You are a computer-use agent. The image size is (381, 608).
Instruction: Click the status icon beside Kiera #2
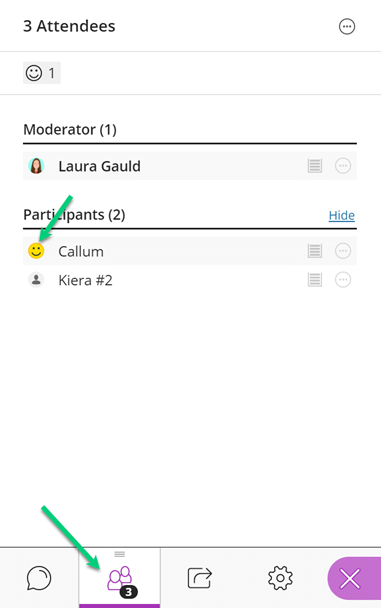tap(315, 280)
